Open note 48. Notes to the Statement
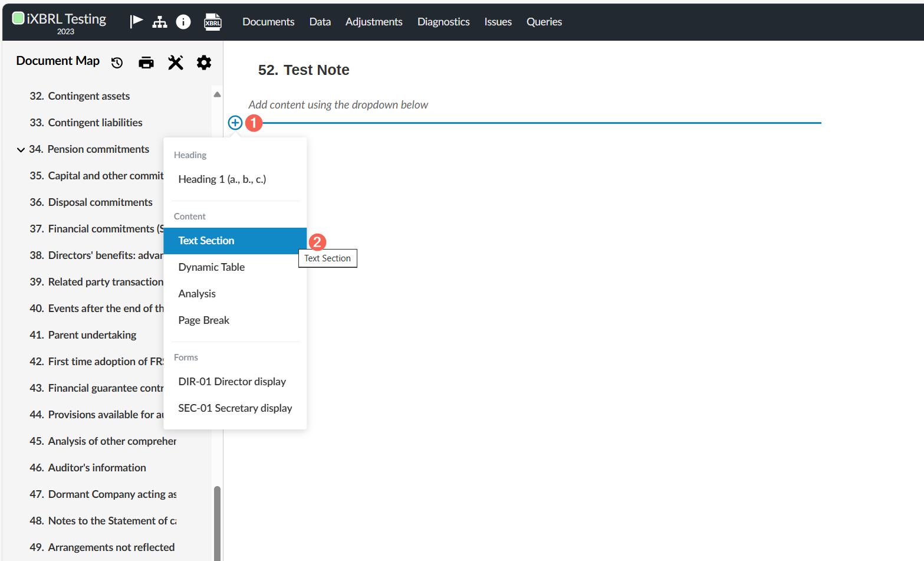The width and height of the screenshot is (924, 561). (x=103, y=521)
